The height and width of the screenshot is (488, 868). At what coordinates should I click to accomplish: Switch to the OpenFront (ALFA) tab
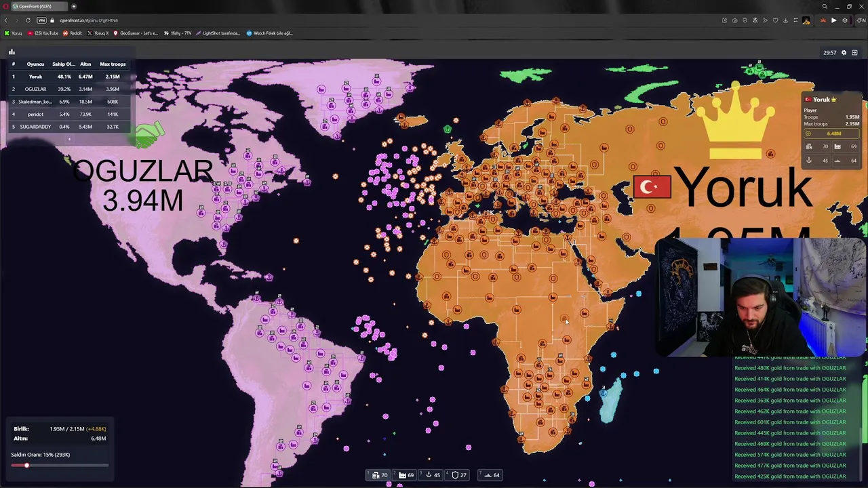tap(39, 6)
